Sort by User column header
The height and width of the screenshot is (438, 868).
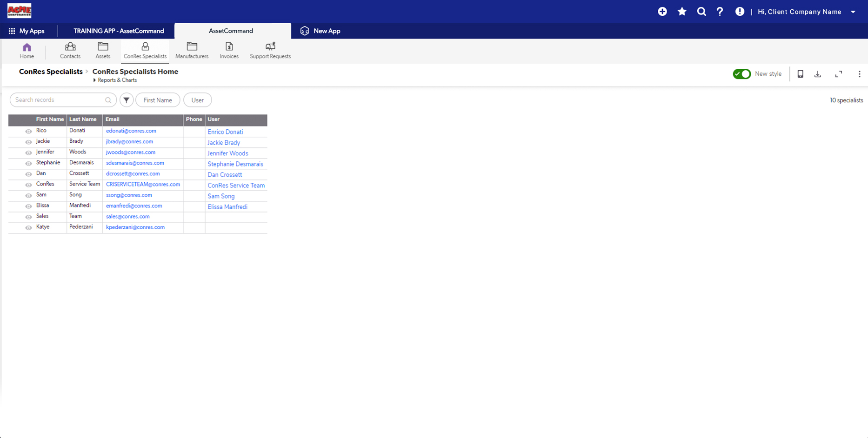click(214, 119)
